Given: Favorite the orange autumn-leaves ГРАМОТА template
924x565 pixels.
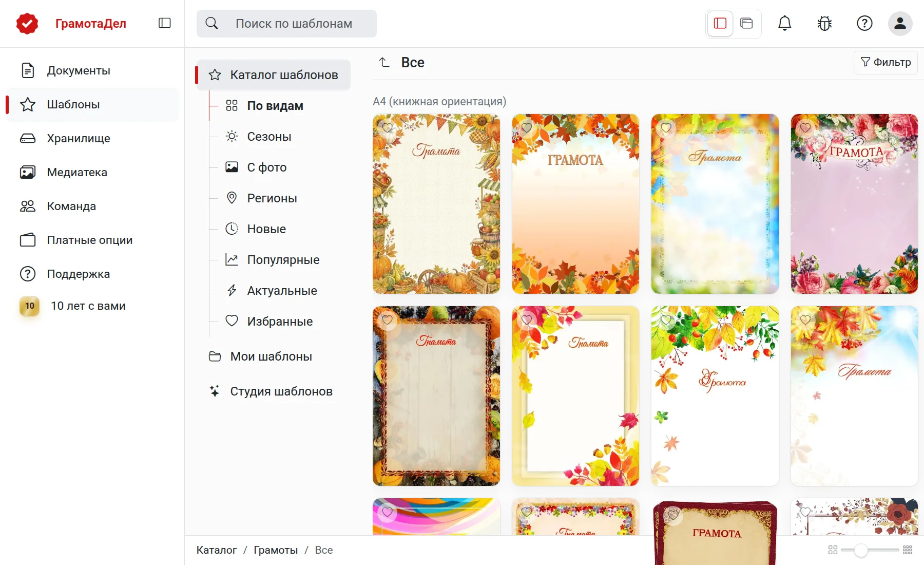Looking at the screenshot, I should pyautogui.click(x=527, y=128).
